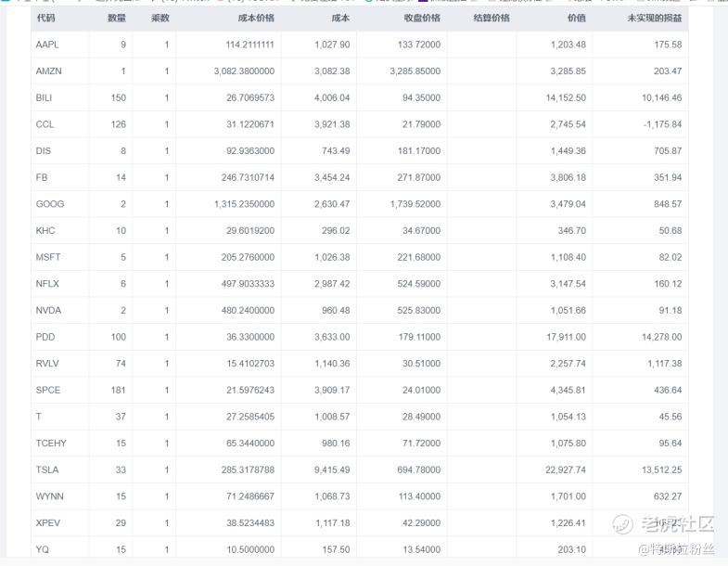Click DIS closing price 181.17000
The height and width of the screenshot is (566, 728).
(419, 150)
